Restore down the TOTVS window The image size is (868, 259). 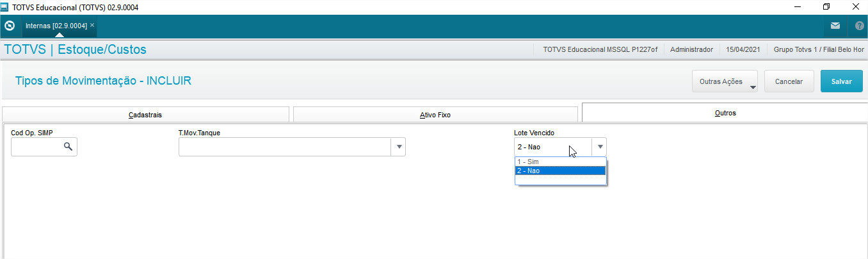coord(826,6)
